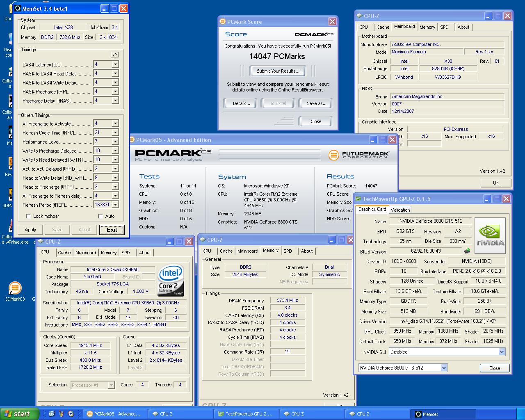The height and width of the screenshot is (420, 525).
Task: Click Details... in PCMark Score
Action: tap(241, 103)
